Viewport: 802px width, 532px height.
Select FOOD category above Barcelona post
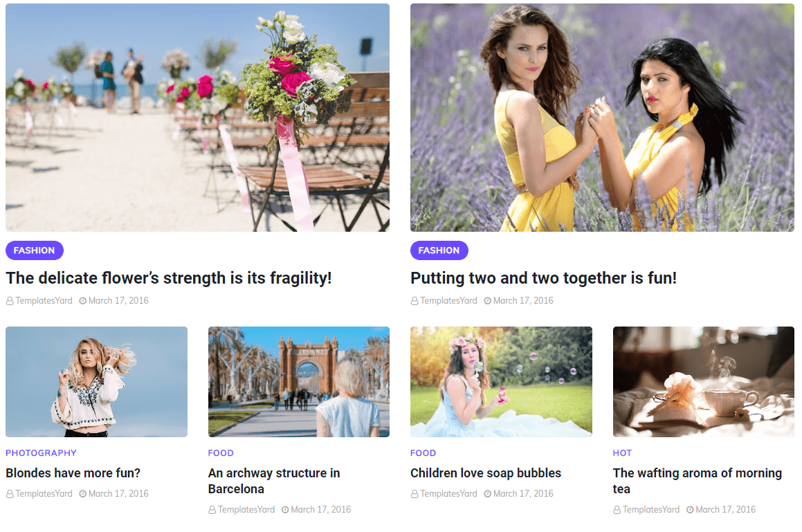click(221, 453)
